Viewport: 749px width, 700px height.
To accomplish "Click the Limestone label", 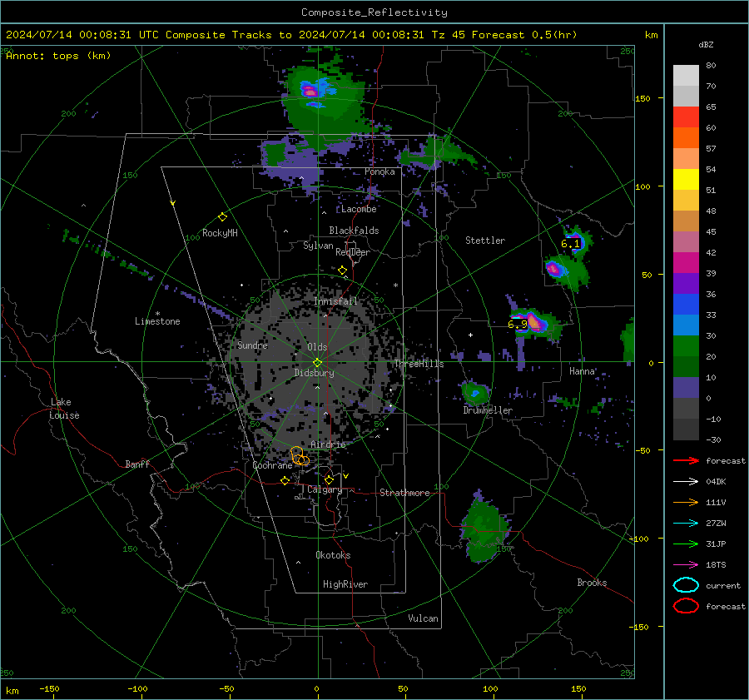I will (157, 321).
